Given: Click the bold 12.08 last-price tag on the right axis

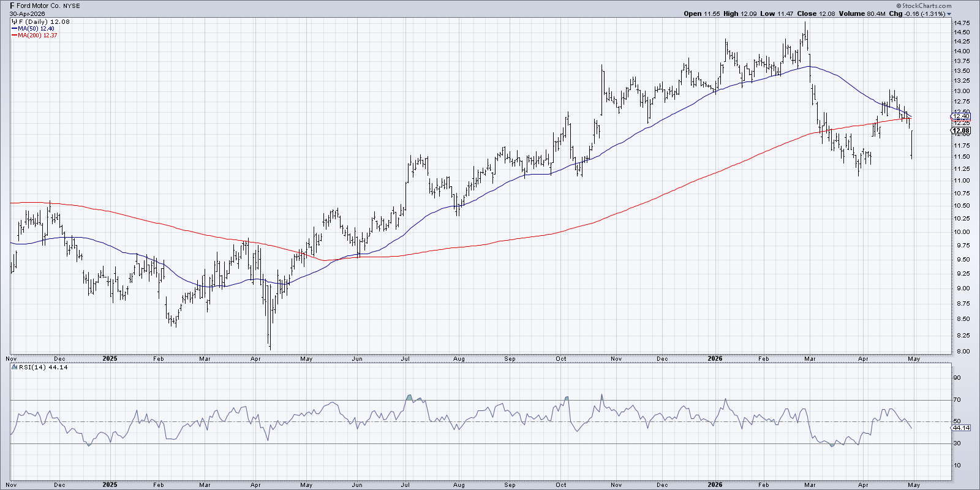Looking at the screenshot, I should point(961,130).
